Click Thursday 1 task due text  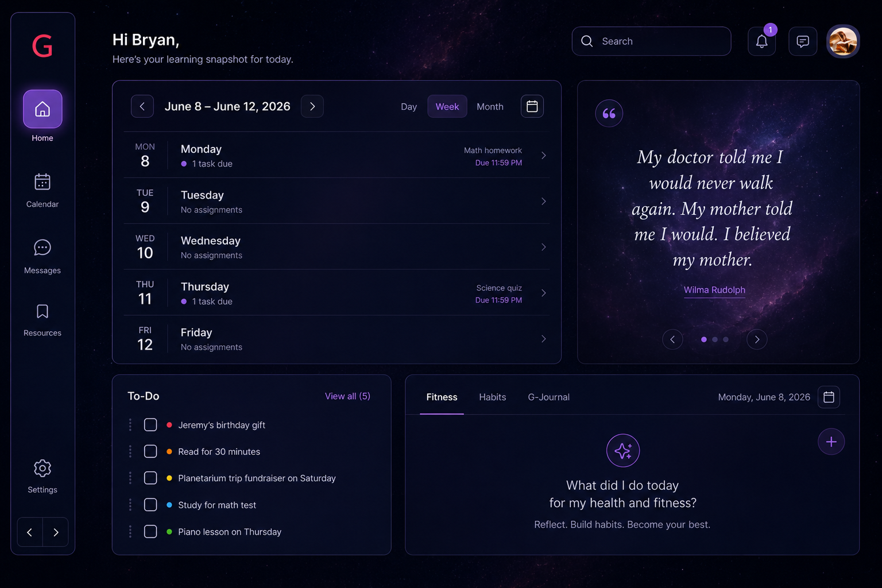pos(212,301)
